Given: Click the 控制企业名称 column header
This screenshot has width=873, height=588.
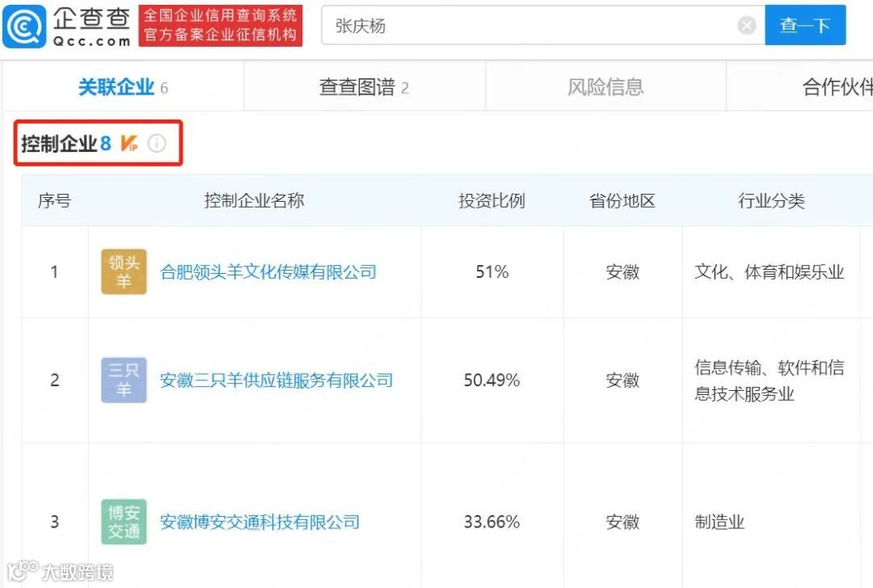Looking at the screenshot, I should click(254, 200).
